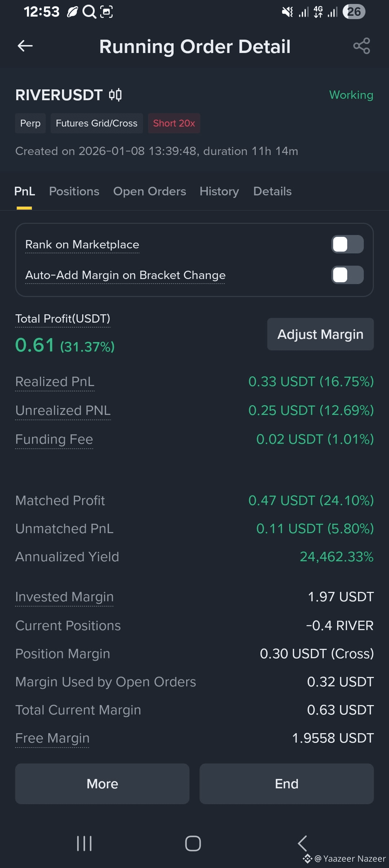Select the History tab
The height and width of the screenshot is (868, 389).
pos(219,191)
